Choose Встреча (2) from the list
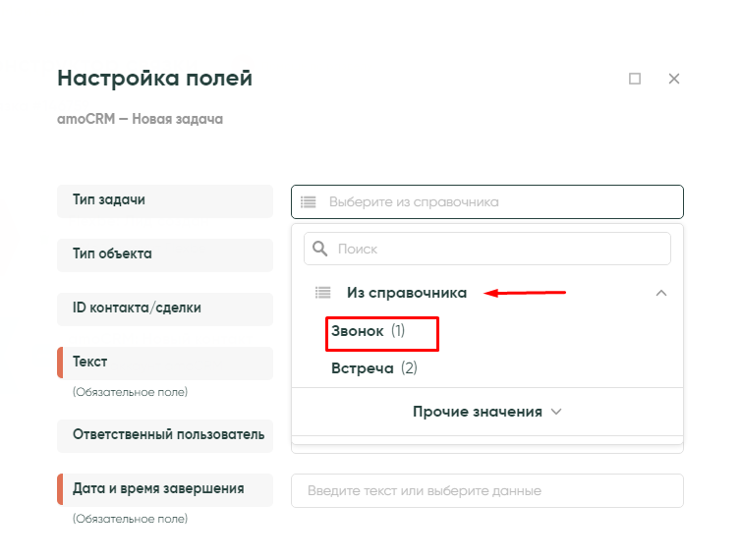This screenshot has width=741, height=560. (374, 368)
